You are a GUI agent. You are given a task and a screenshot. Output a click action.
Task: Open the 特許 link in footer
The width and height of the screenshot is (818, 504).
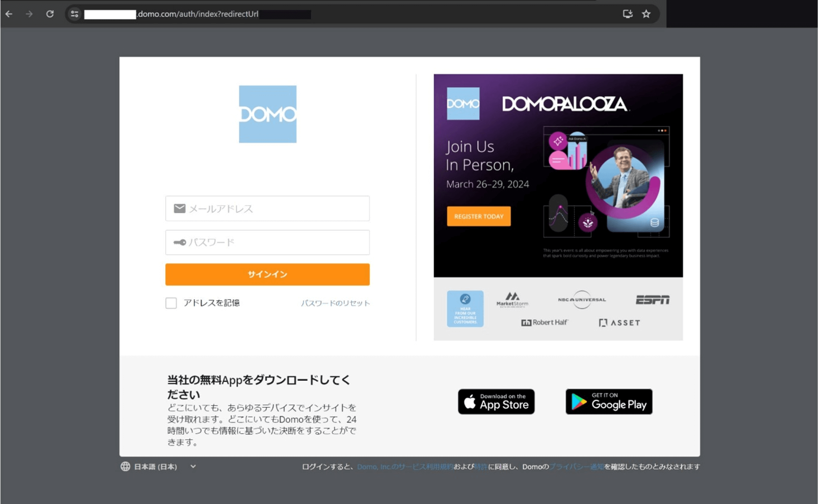click(x=481, y=467)
